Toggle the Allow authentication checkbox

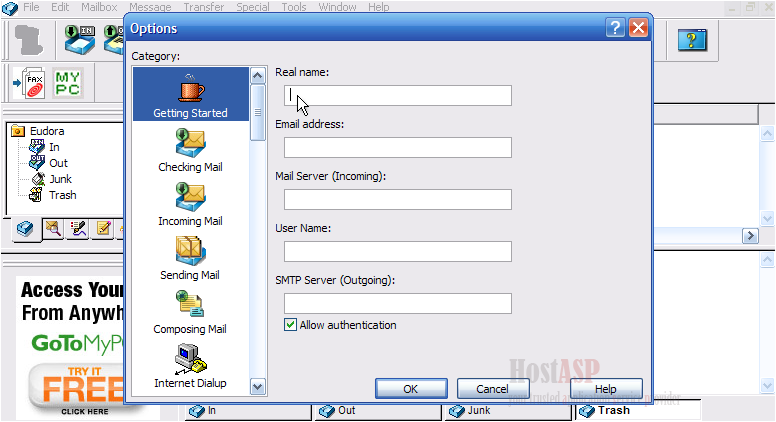291,325
